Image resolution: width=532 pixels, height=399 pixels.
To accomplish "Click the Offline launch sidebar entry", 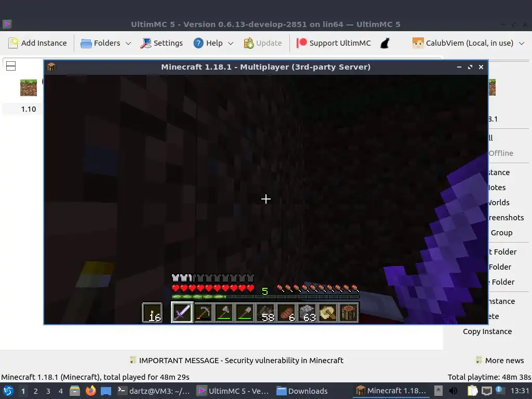I will [x=501, y=153].
